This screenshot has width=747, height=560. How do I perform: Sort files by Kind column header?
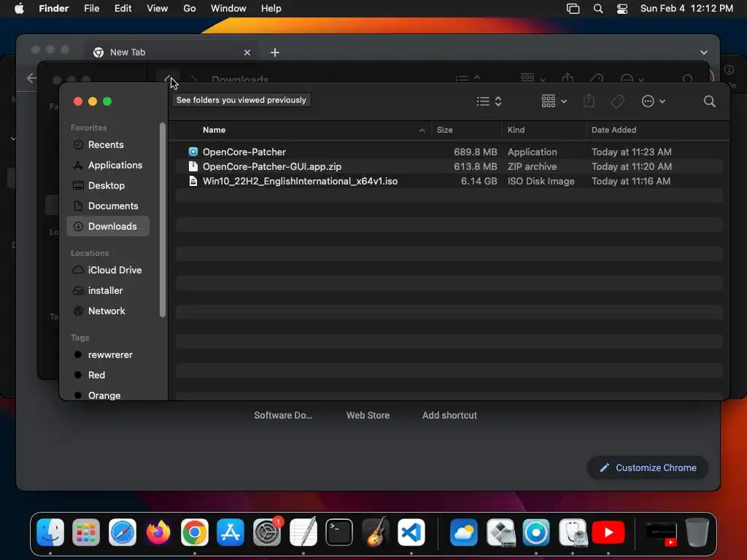click(x=516, y=130)
